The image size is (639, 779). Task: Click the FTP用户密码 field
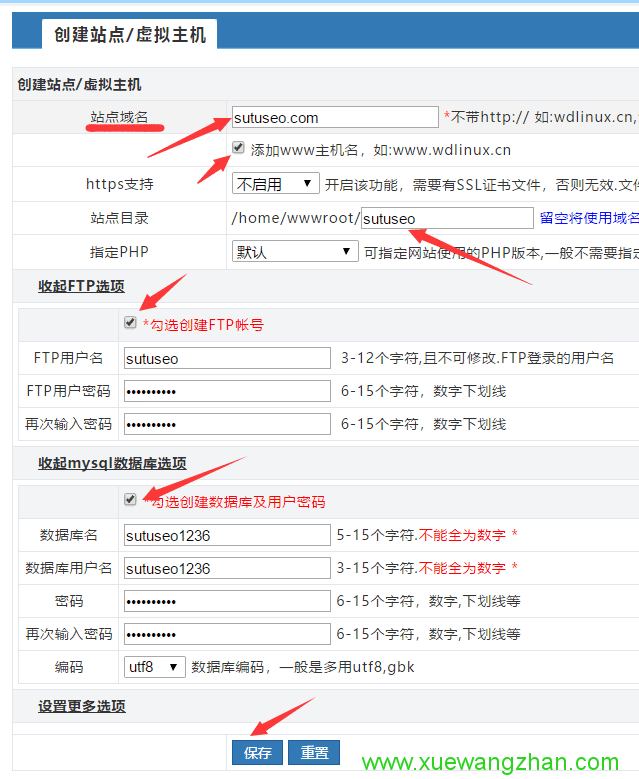click(x=227, y=391)
